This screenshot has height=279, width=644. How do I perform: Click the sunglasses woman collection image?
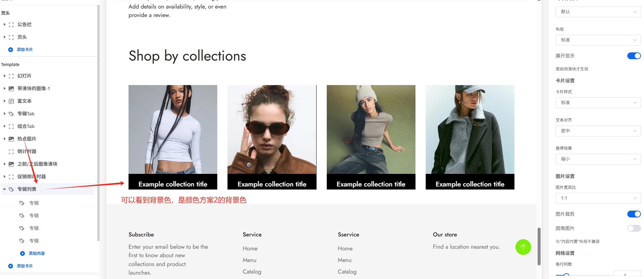tap(272, 129)
